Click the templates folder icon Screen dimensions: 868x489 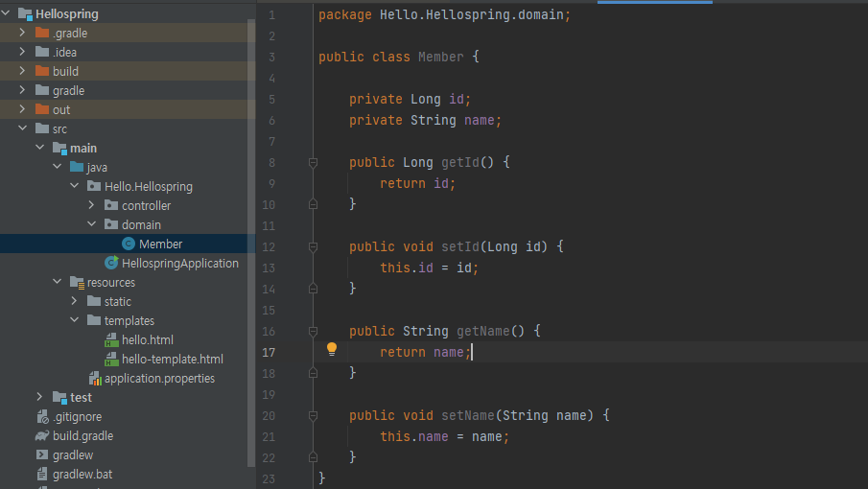point(94,320)
